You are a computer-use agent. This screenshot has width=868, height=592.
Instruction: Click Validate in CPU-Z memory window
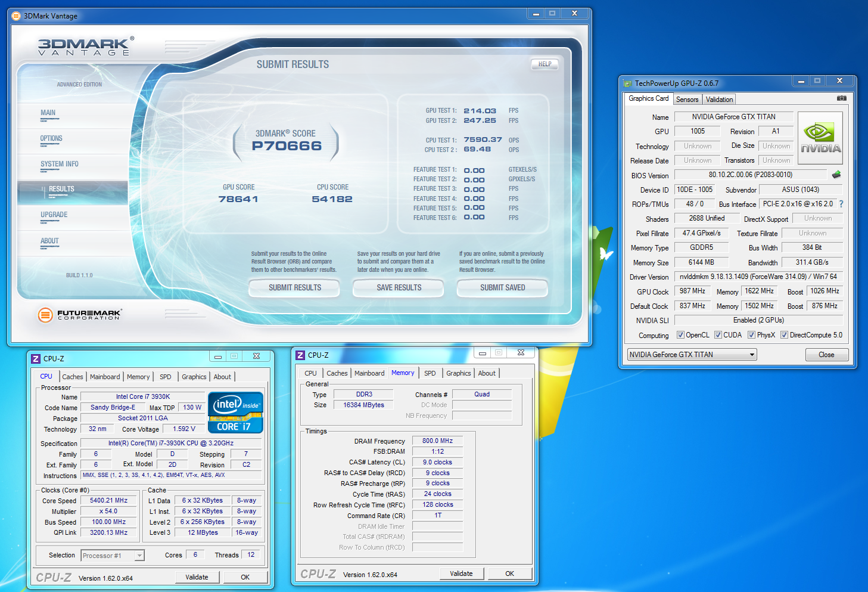[462, 574]
